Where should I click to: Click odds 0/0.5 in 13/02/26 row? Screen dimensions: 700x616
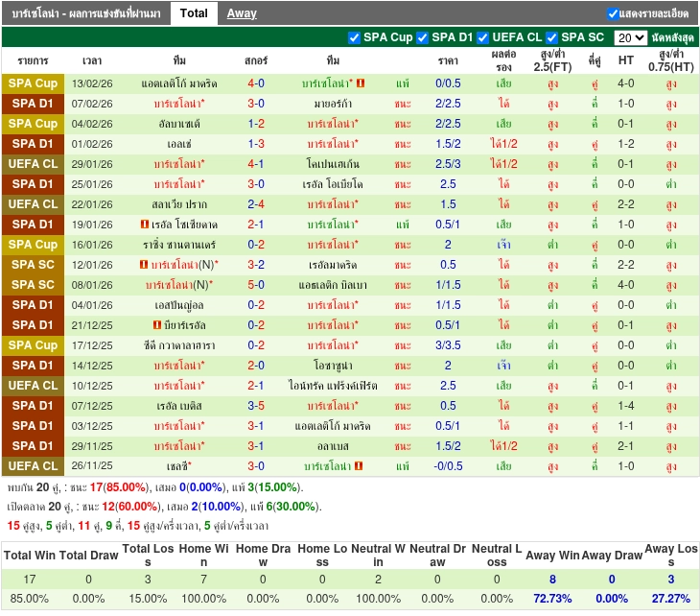448,83
